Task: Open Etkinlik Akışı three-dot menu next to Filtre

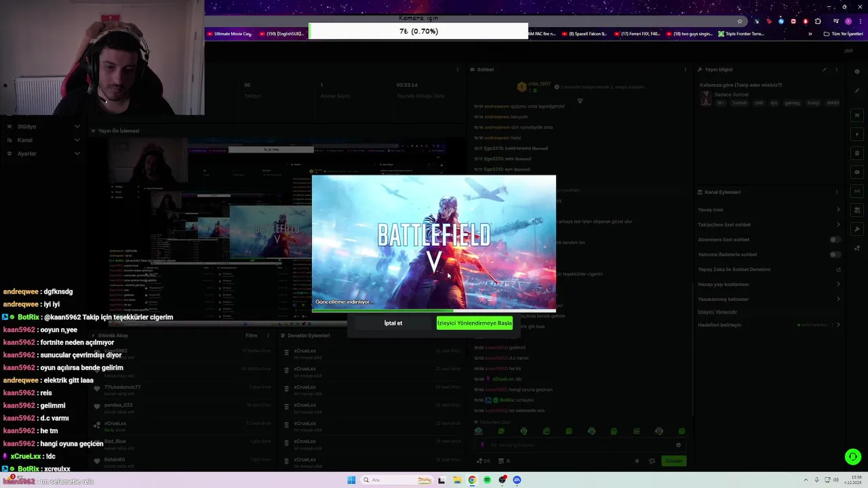Action: [x=268, y=335]
